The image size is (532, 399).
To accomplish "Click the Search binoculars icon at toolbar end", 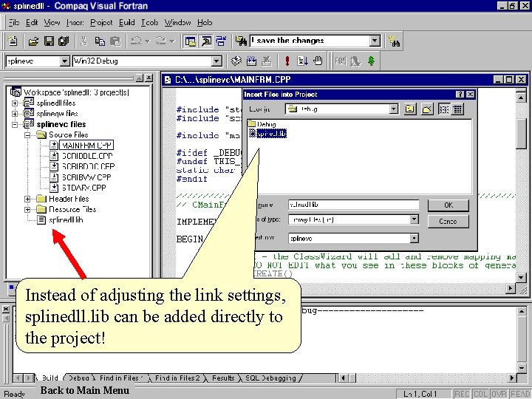I will (x=395, y=41).
